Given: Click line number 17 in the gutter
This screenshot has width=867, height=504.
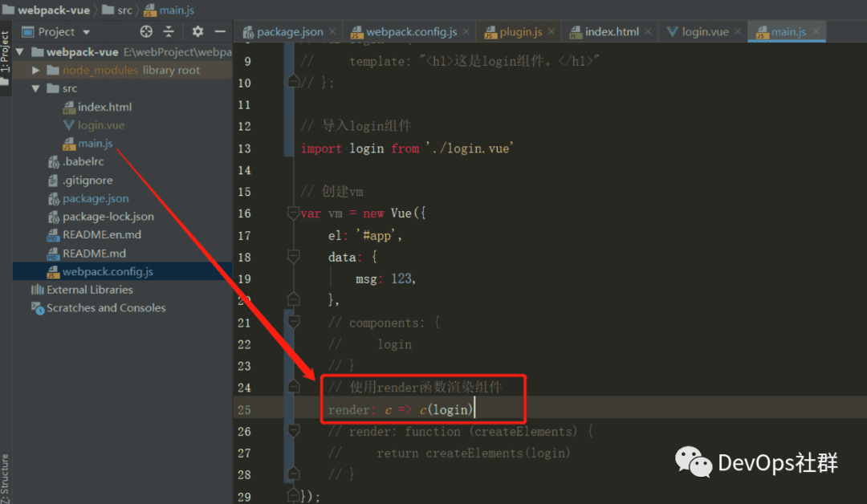Looking at the screenshot, I should coord(244,235).
